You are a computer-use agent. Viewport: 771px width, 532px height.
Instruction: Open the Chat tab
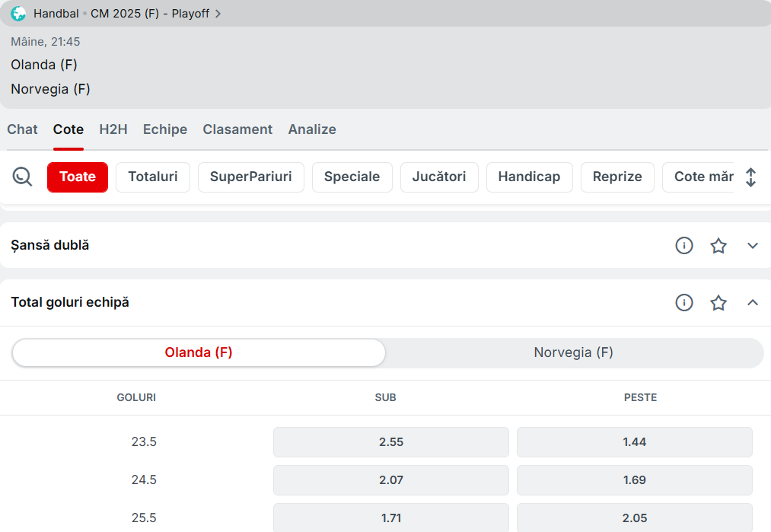pyautogui.click(x=22, y=129)
